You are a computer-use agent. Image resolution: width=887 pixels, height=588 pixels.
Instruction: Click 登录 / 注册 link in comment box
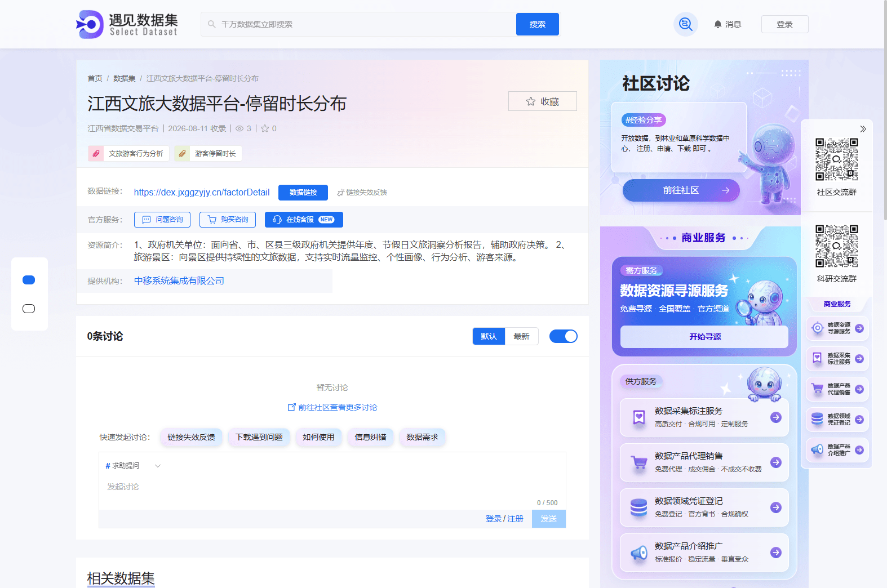point(504,519)
